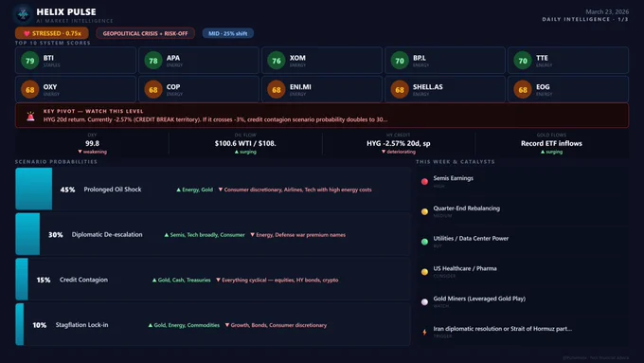The width and height of the screenshot is (644, 363).
Task: Click the red dot beside Semis Earnings
Action: (424, 181)
